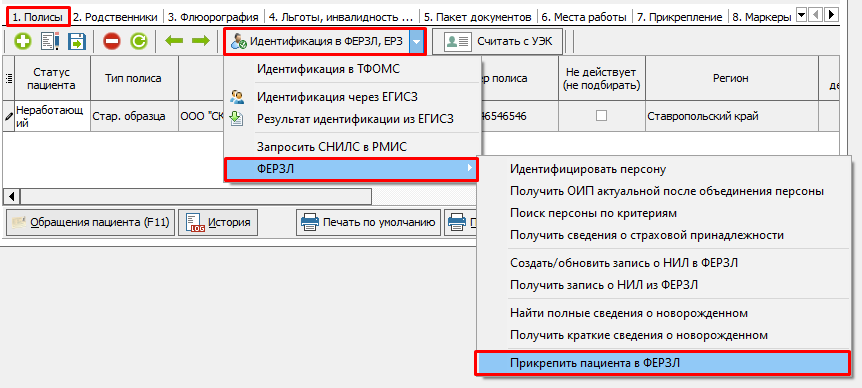The image size is (862, 388).
Task: Go back using green left arrow
Action: 174,41
